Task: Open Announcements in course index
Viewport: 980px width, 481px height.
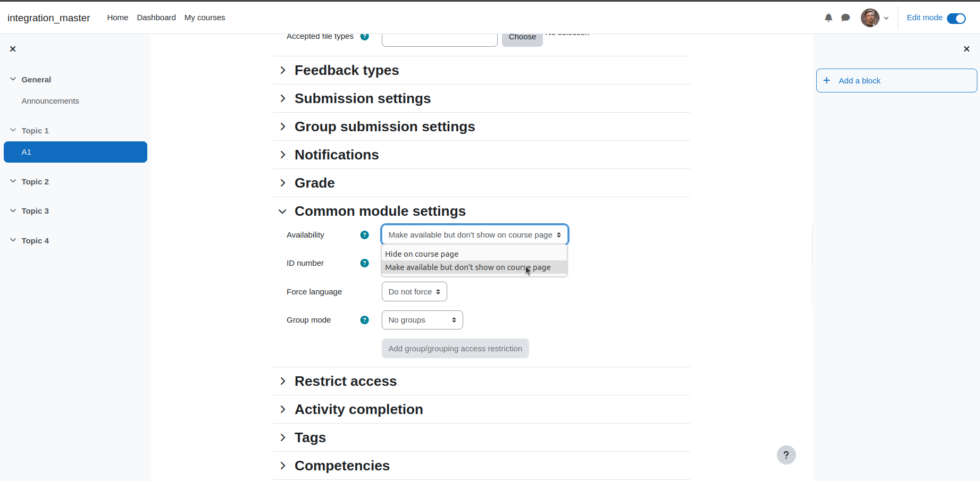Action: click(x=50, y=101)
